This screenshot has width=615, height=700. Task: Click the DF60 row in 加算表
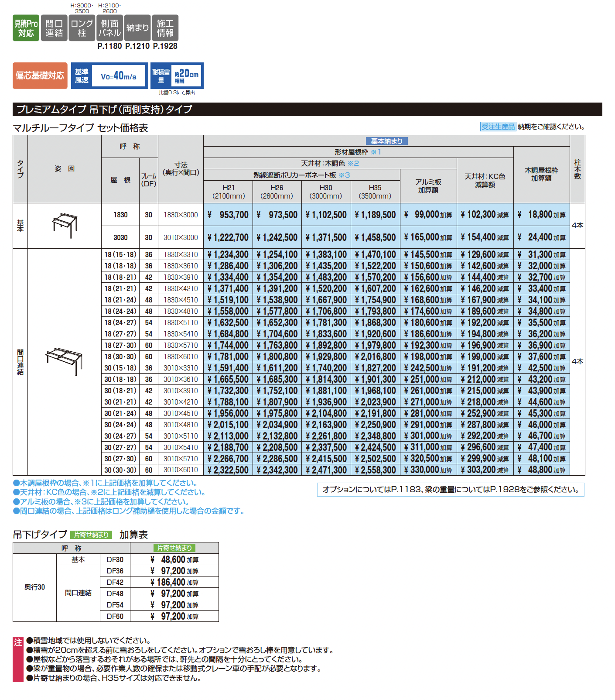click(115, 616)
